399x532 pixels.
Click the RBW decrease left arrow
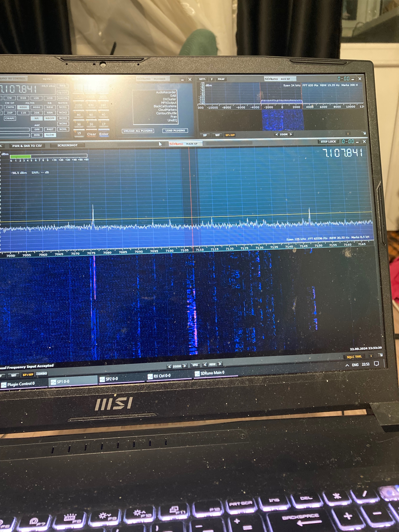click(205, 365)
